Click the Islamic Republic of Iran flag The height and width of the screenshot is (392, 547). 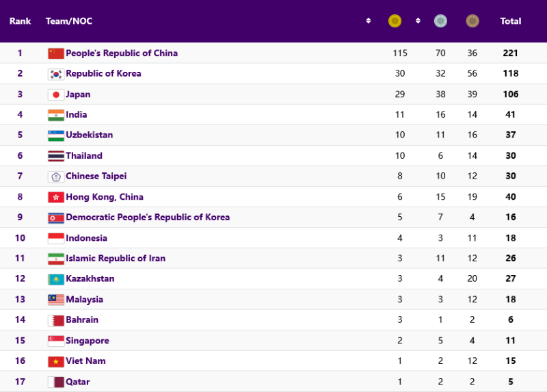56,259
